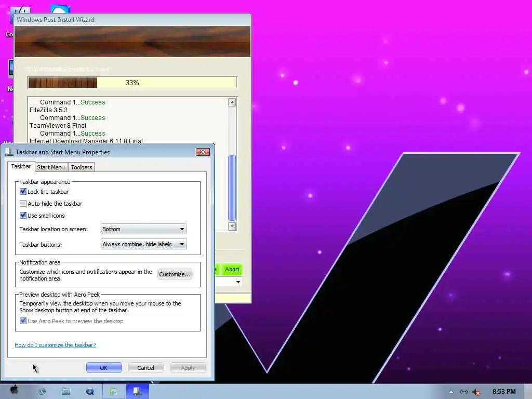Click the OK button
The height and width of the screenshot is (399, 532).
click(104, 368)
